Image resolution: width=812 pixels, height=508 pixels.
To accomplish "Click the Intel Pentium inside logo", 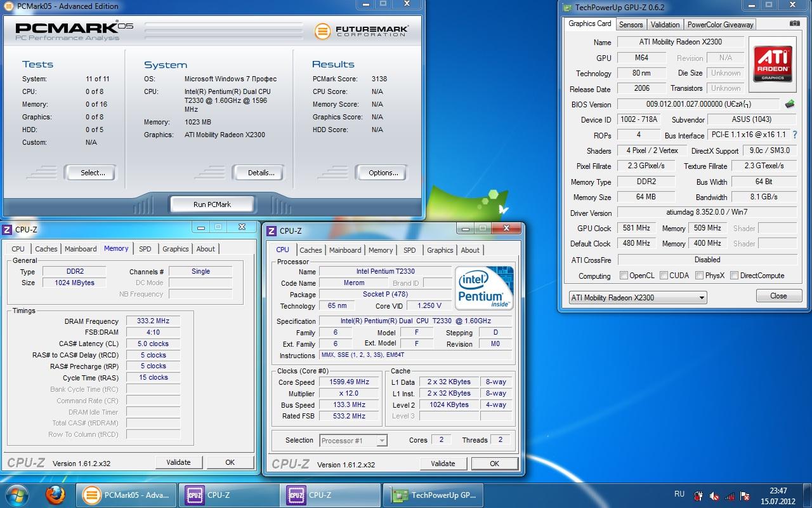I will point(483,288).
